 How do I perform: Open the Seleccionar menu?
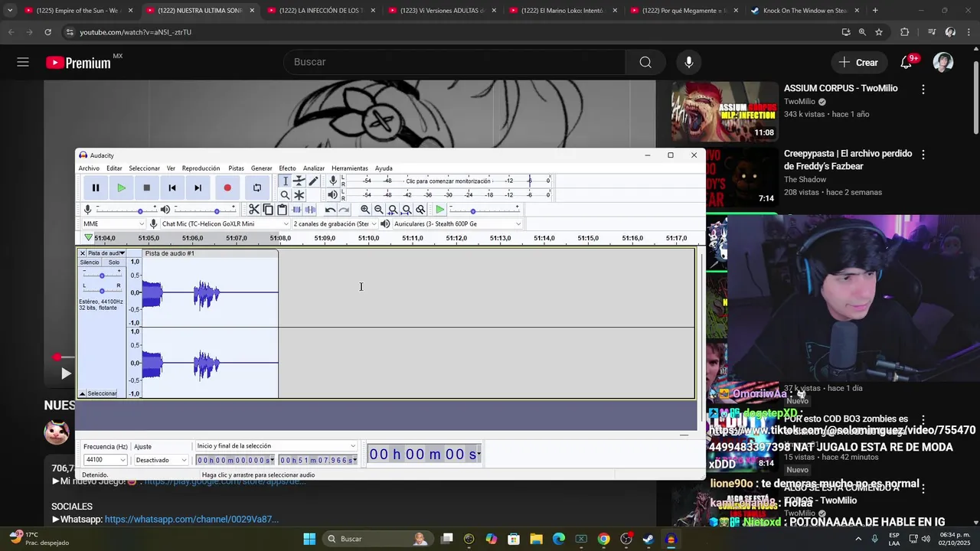tap(144, 168)
